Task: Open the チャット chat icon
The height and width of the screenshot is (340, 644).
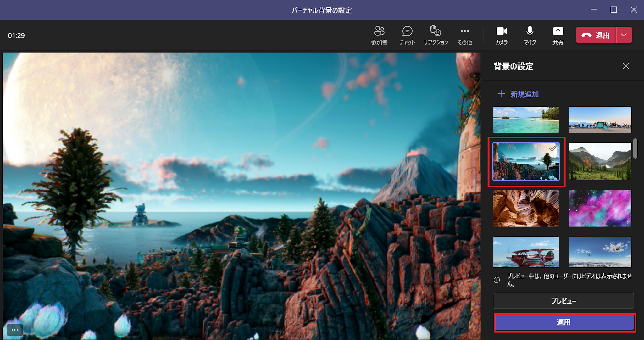Action: pyautogui.click(x=407, y=35)
